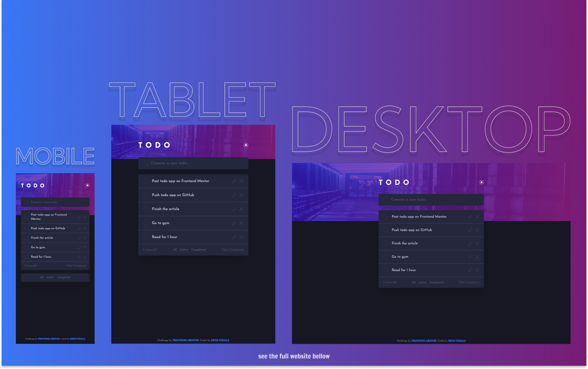
Task: Delete 'Push todo app on GitHub' in tablet preview
Action: (x=241, y=195)
